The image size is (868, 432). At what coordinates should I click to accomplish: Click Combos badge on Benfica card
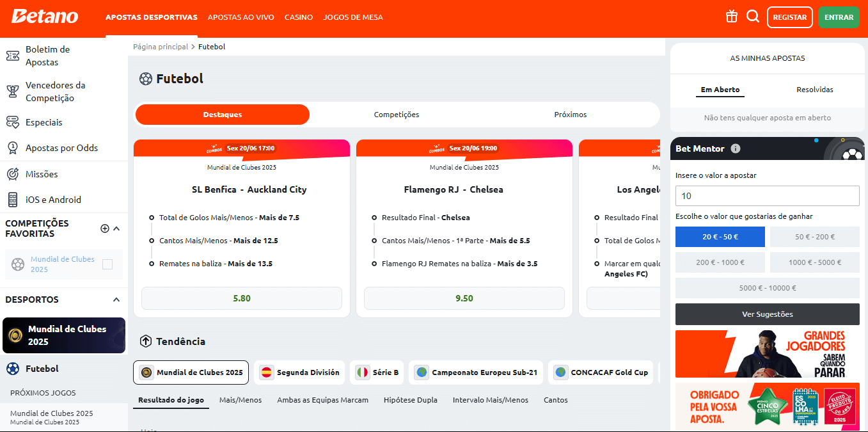(213, 148)
